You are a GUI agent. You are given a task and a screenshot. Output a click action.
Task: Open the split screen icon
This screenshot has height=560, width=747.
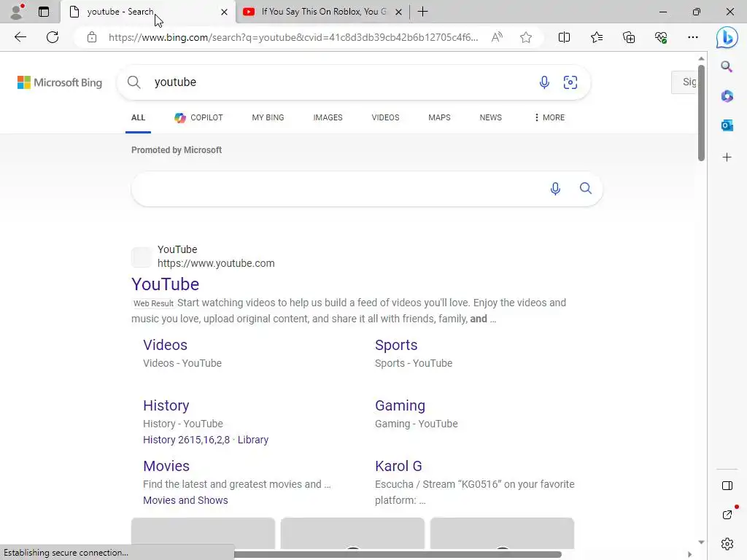tap(564, 37)
